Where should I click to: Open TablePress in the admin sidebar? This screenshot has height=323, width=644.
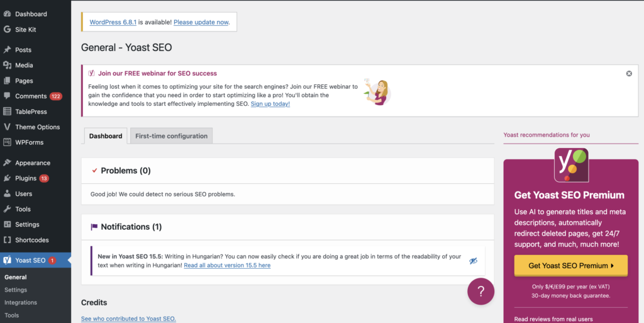[x=35, y=111]
